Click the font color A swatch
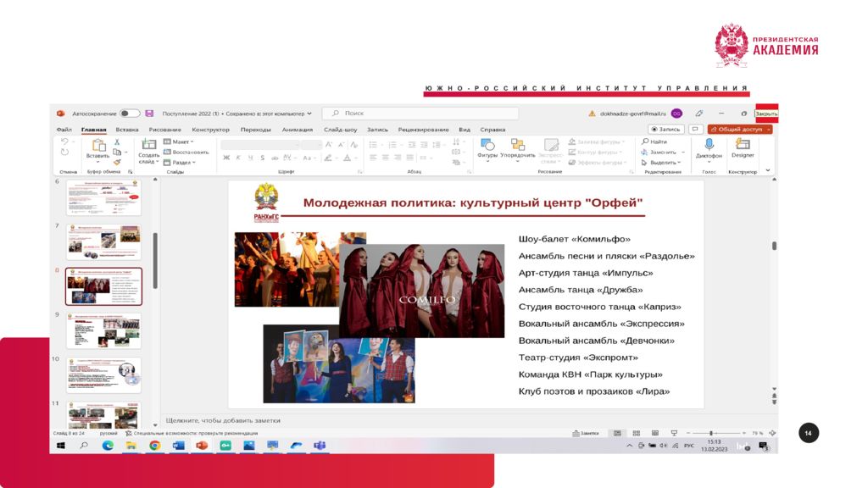The width and height of the screenshot is (868, 488). 347,158
